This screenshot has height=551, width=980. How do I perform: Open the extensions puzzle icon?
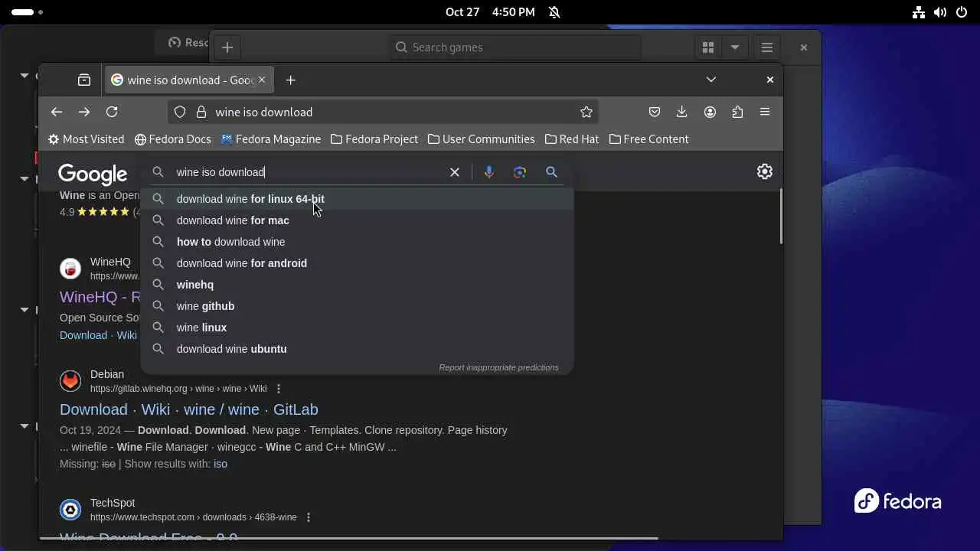737,112
